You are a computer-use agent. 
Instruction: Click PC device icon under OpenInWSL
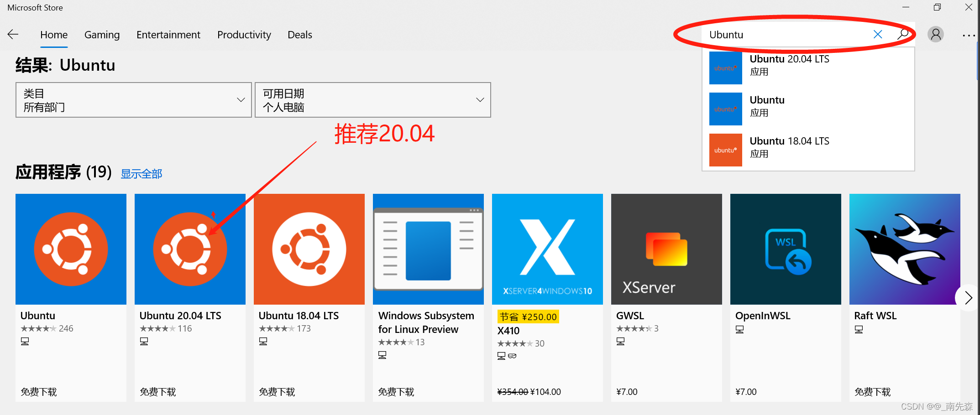coord(740,329)
